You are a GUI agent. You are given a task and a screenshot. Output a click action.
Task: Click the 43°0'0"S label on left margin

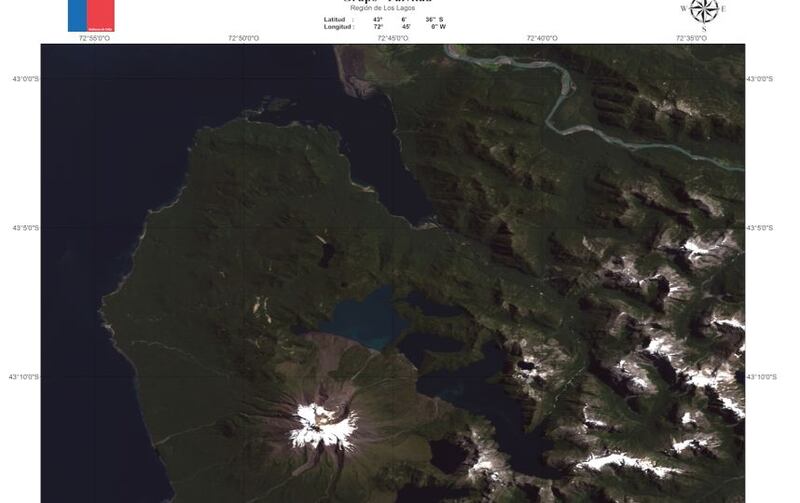pos(26,79)
